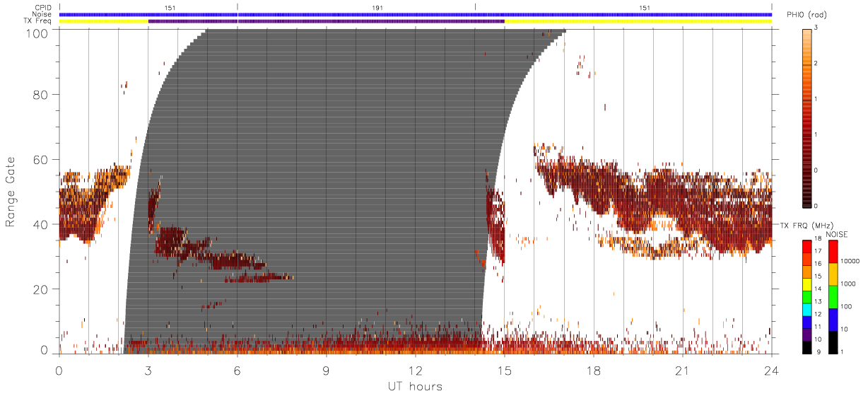Pick the green TX FRQ swatch (13-14 MHz)

click(807, 298)
